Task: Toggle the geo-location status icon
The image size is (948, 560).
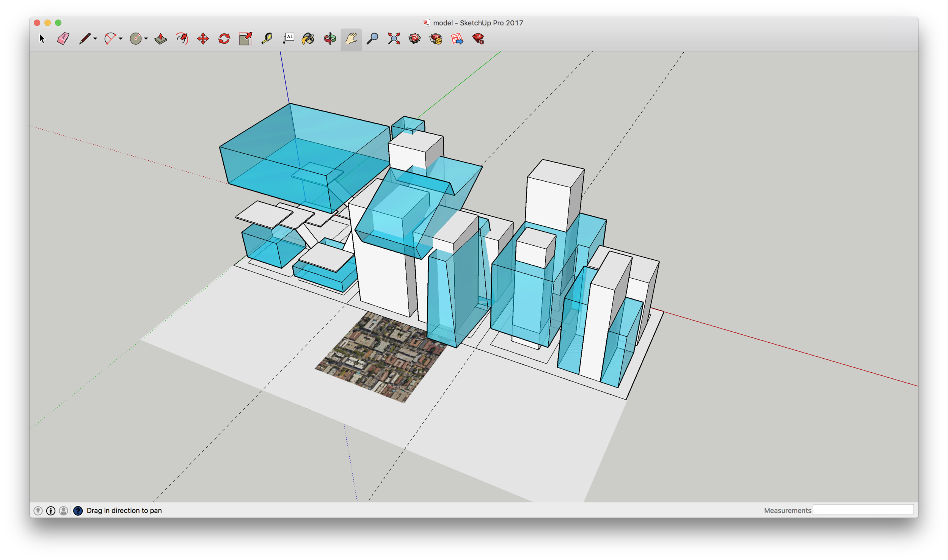Action: tap(38, 511)
